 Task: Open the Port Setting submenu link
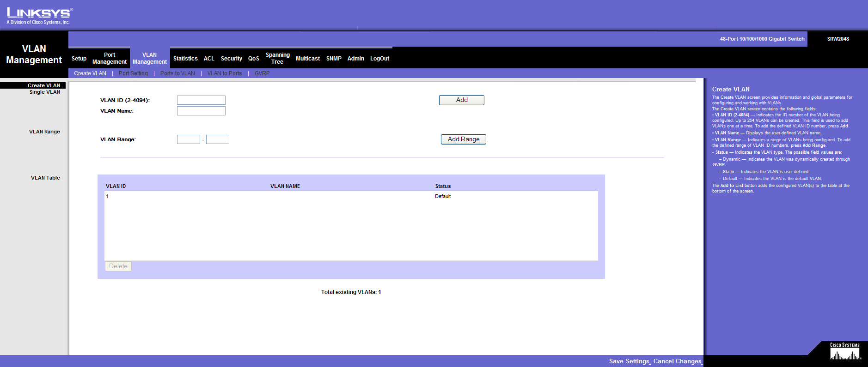[133, 73]
